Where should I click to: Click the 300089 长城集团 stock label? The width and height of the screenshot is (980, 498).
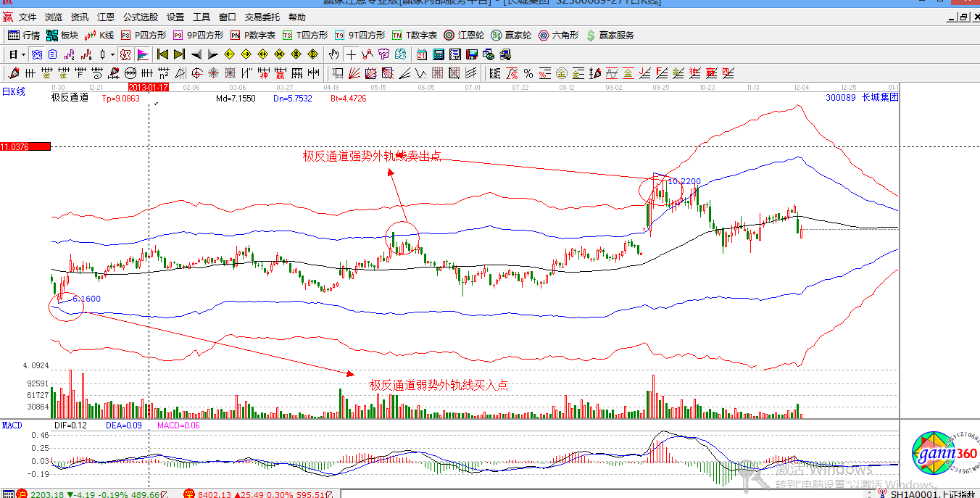(x=862, y=97)
